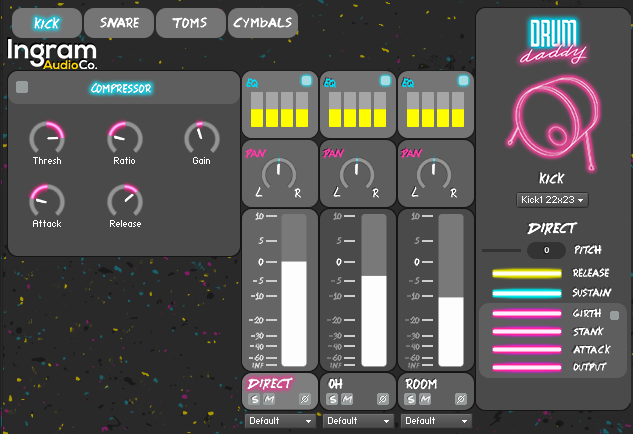Open the TOMS tab

(x=191, y=23)
